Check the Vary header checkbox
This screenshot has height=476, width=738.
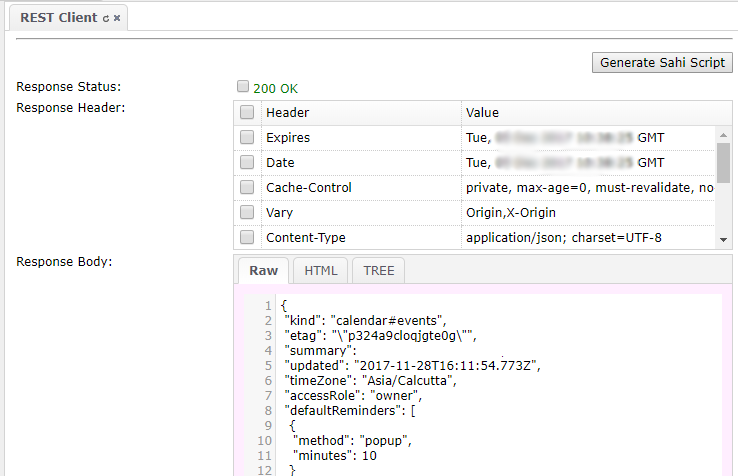tap(247, 212)
